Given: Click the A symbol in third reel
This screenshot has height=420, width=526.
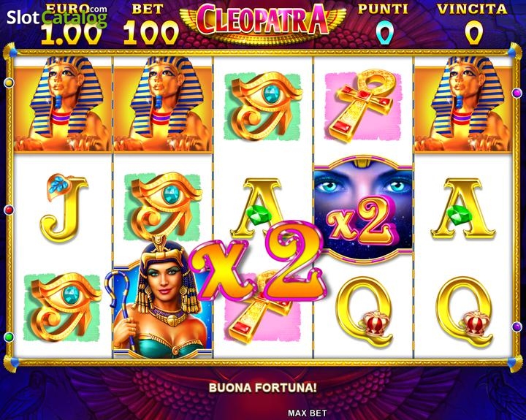Looking at the screenshot, I should coord(263,208).
